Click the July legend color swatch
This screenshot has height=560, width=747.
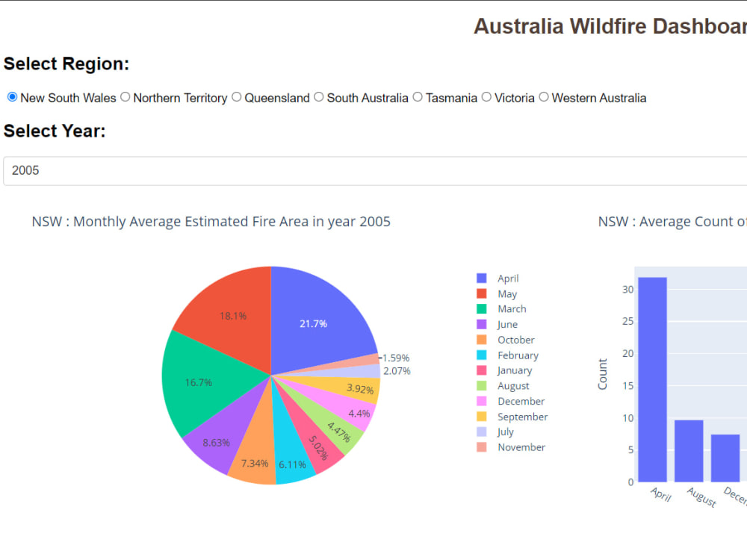point(482,432)
